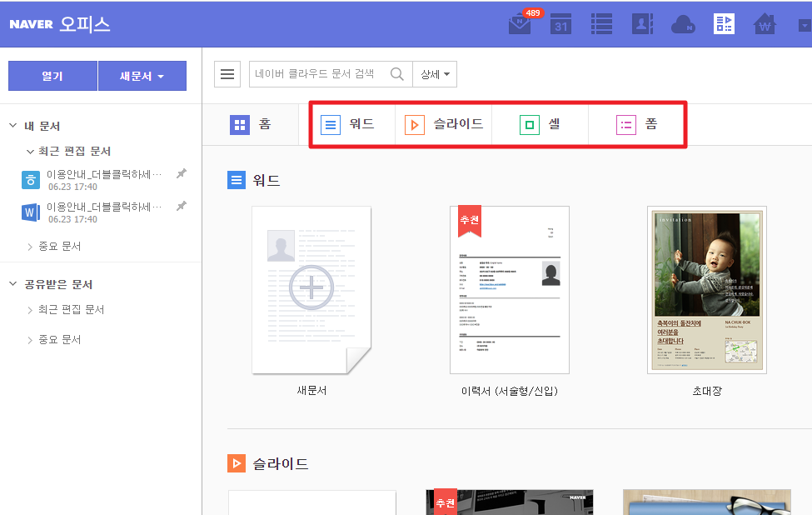Click the 홈 home grid icon
The image size is (812, 515).
tap(240, 124)
